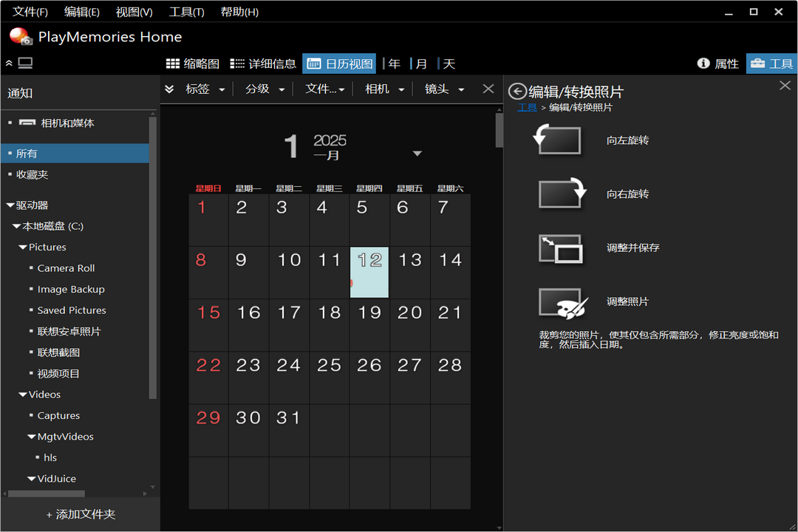Viewport: 798px width, 532px height.
Task: Click the Add Folder button
Action: (81, 514)
